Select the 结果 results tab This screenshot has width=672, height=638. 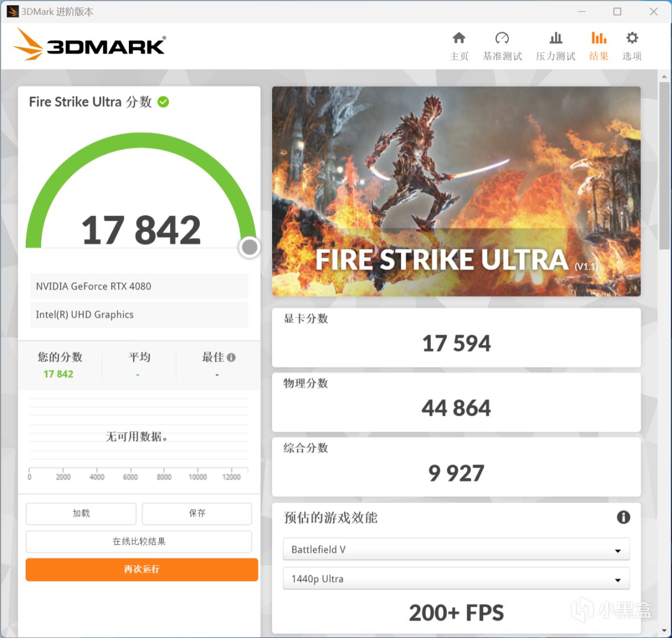[599, 46]
